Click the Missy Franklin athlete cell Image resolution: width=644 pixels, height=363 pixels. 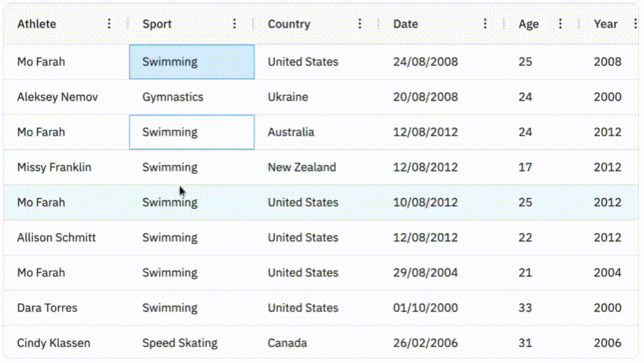(67, 167)
